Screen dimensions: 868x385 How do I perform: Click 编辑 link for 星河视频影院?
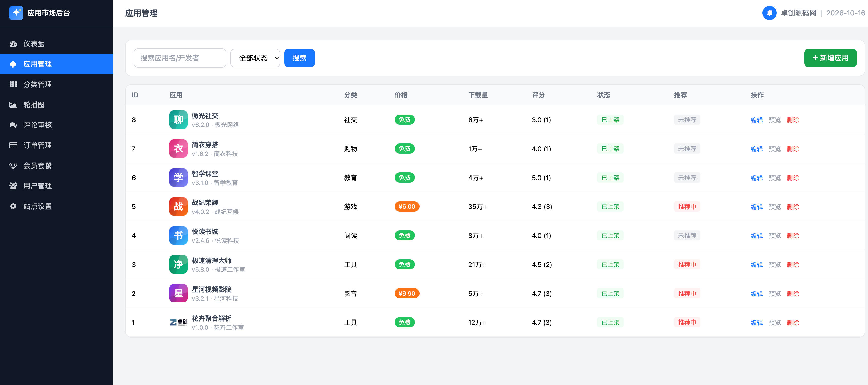756,294
